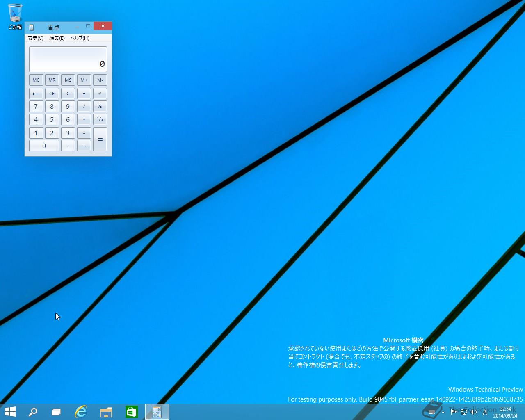Click the plus key
This screenshot has width=525, height=420.
[x=84, y=146]
